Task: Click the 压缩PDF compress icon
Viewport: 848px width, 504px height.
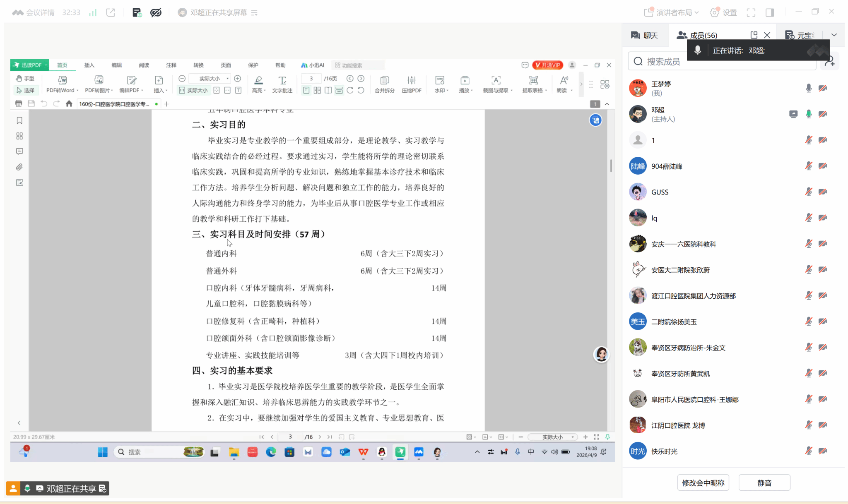Action: point(411,80)
